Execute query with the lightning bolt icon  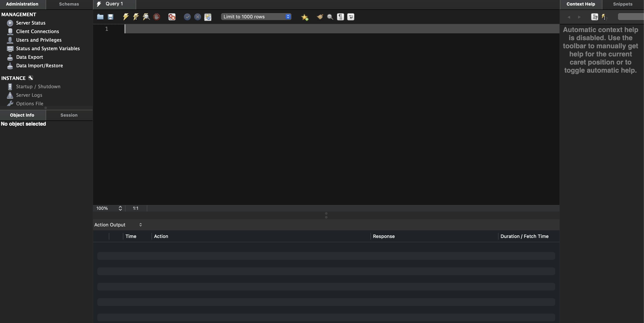[x=125, y=17]
